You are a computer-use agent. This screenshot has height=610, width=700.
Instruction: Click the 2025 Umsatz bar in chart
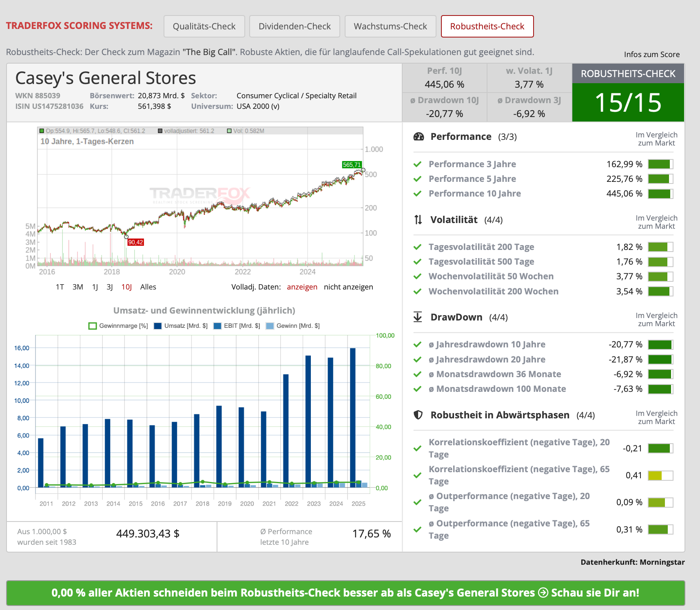[353, 418]
